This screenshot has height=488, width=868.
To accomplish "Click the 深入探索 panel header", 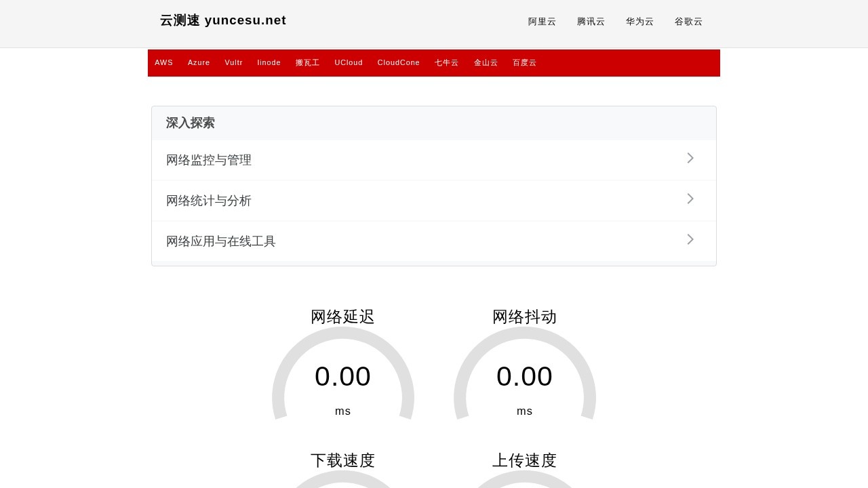I will point(434,123).
